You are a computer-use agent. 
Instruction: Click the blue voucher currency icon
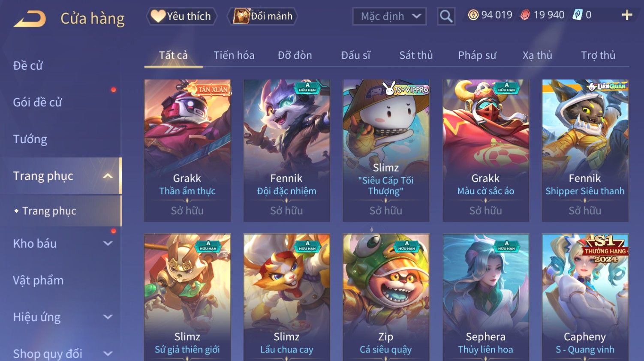pos(578,15)
